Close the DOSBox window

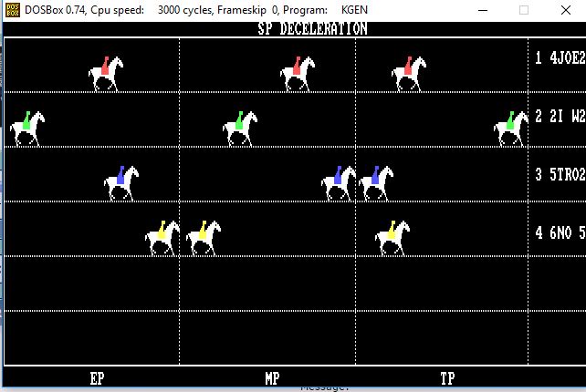(x=566, y=10)
